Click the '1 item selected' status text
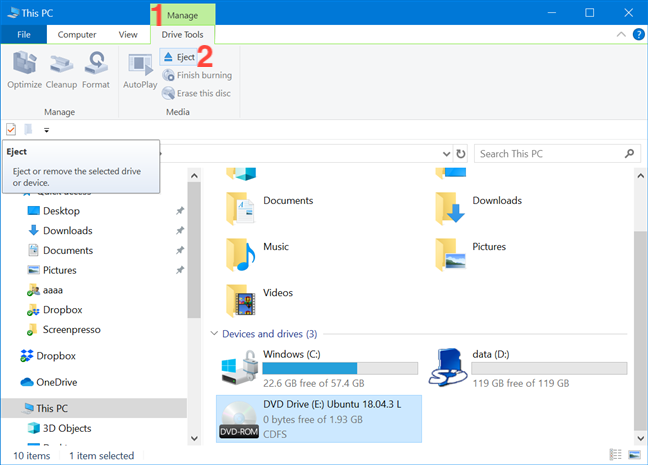The image size is (648, 465). (x=102, y=456)
